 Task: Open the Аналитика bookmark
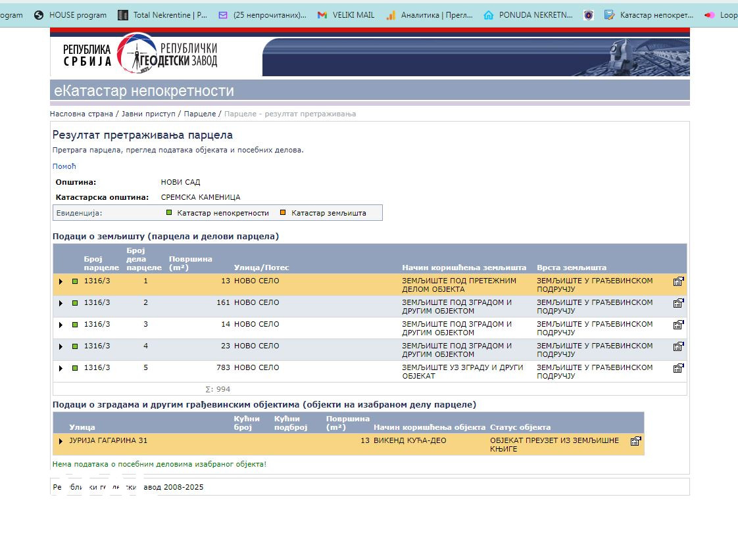pyautogui.click(x=430, y=15)
